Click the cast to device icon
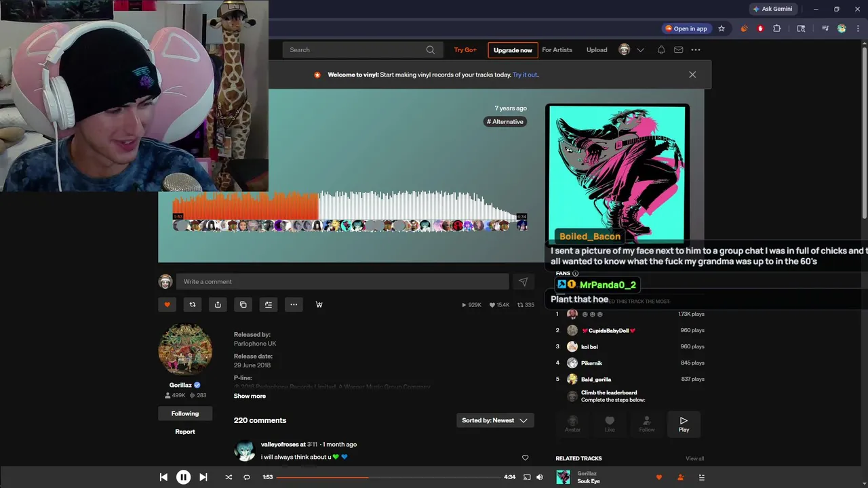This screenshot has height=488, width=868. pyautogui.click(x=527, y=477)
